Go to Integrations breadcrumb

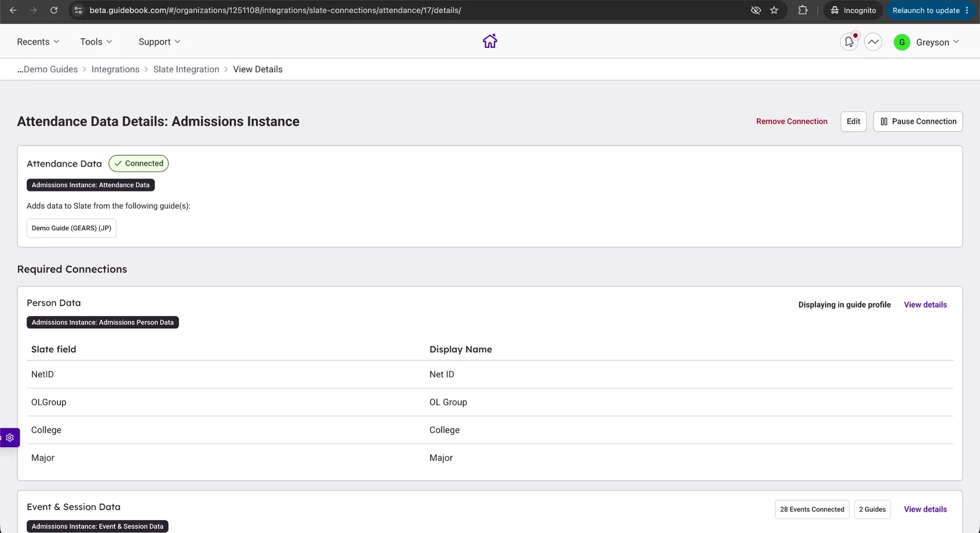click(116, 69)
